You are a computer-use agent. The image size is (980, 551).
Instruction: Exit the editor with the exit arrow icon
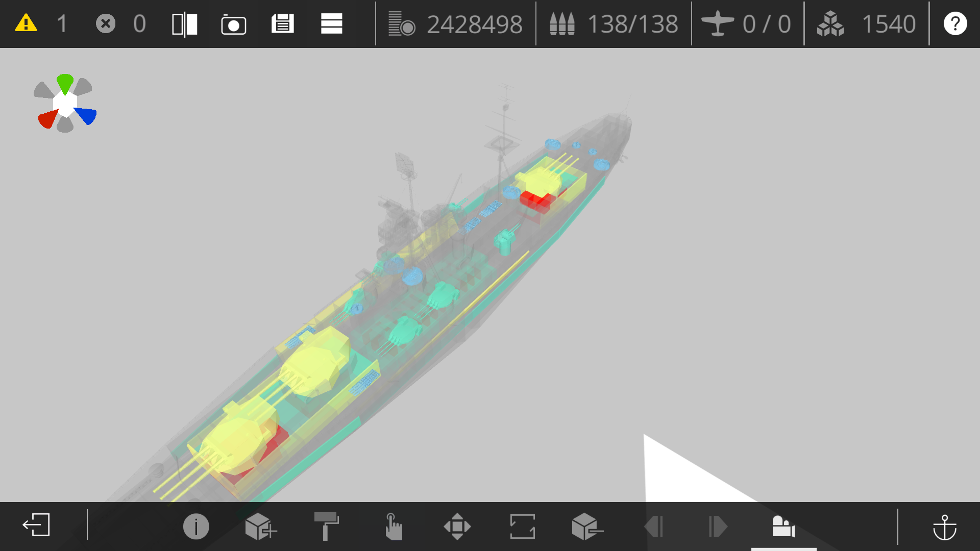click(x=36, y=525)
